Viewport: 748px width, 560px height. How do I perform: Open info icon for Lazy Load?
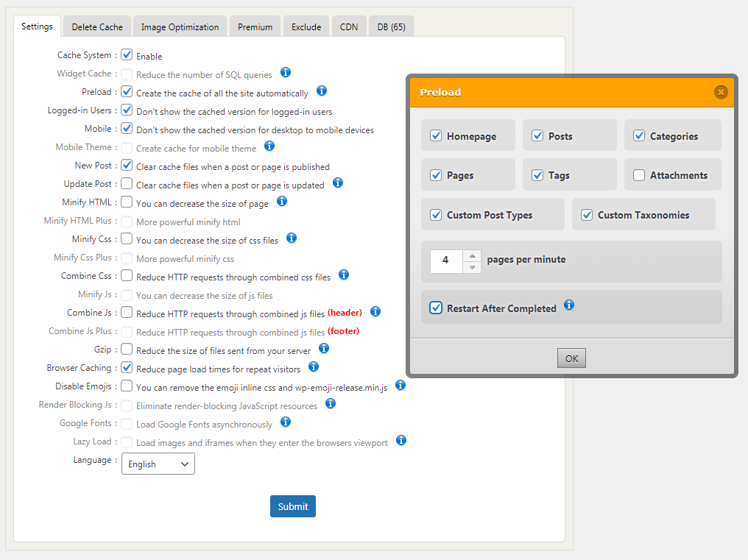tap(401, 440)
